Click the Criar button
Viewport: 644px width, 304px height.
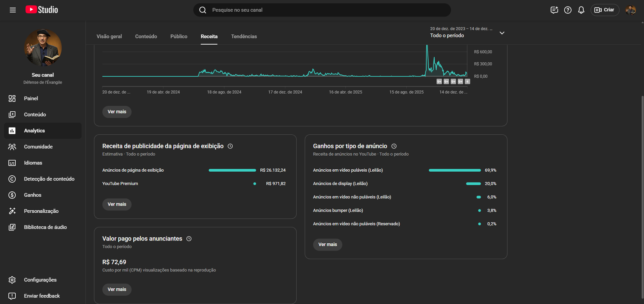point(605,10)
